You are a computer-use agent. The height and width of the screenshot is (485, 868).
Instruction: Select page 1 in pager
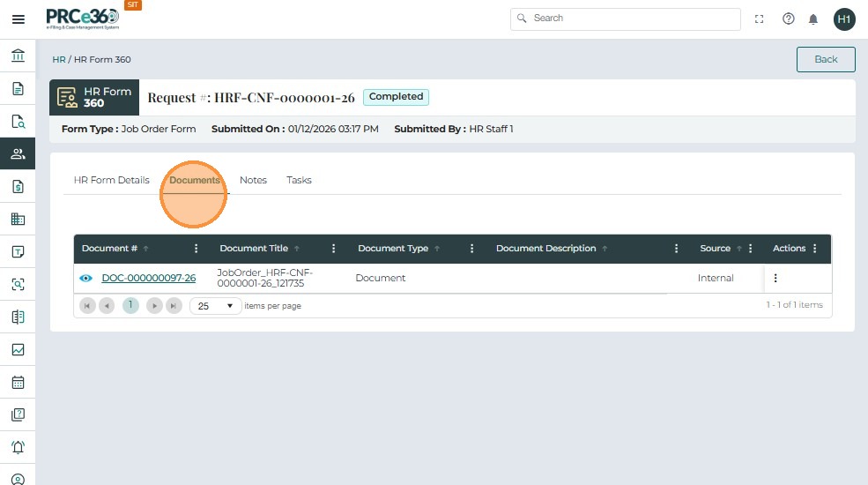click(x=130, y=305)
